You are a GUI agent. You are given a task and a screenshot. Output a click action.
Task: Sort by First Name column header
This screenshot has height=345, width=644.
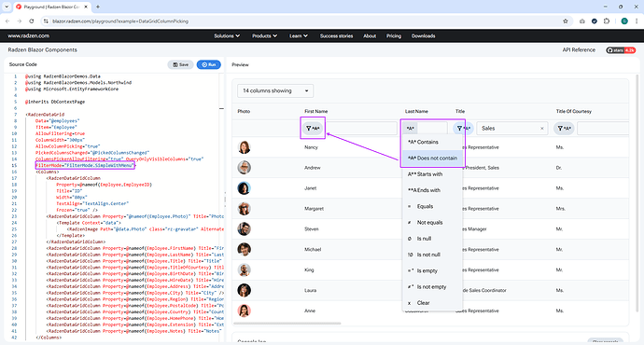coord(315,111)
